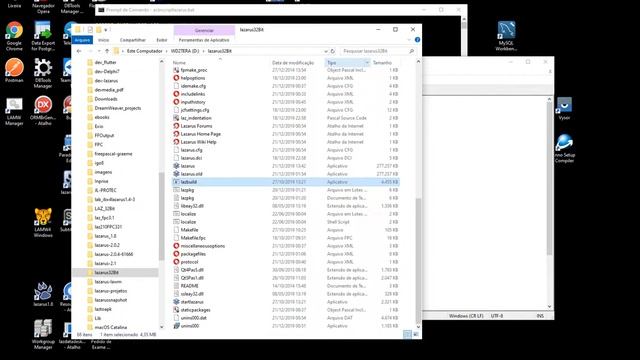This screenshot has width=640, height=360.
Task: Select the protocol XML file
Action: [189, 262]
